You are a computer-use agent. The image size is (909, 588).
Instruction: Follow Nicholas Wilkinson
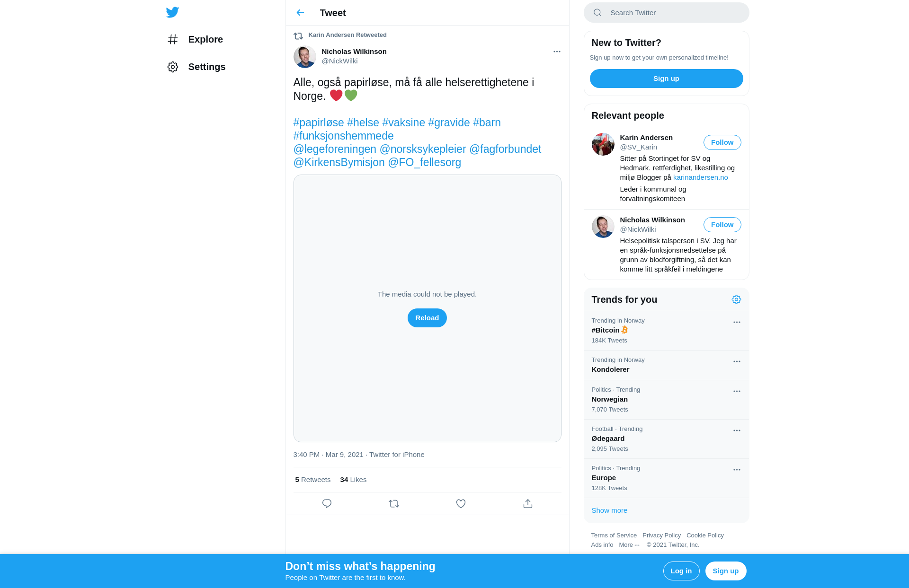722,225
